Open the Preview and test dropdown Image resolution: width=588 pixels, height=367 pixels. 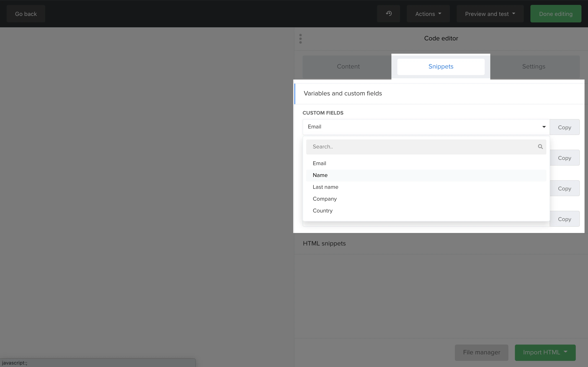point(490,14)
